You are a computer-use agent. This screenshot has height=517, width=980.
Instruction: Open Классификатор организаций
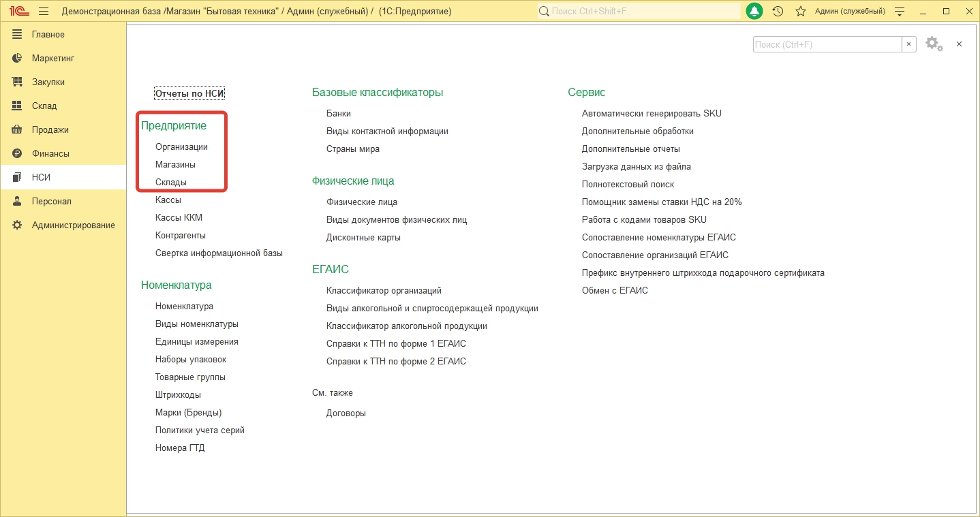(384, 291)
